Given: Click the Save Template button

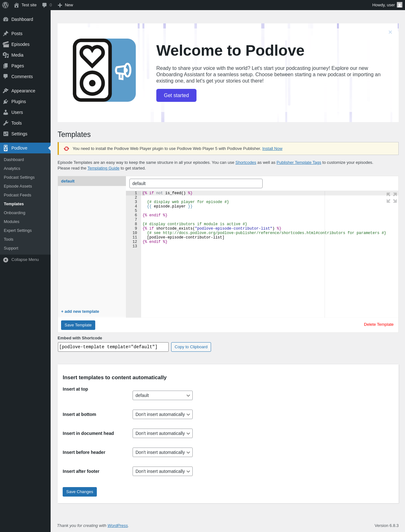Looking at the screenshot, I should point(78,325).
